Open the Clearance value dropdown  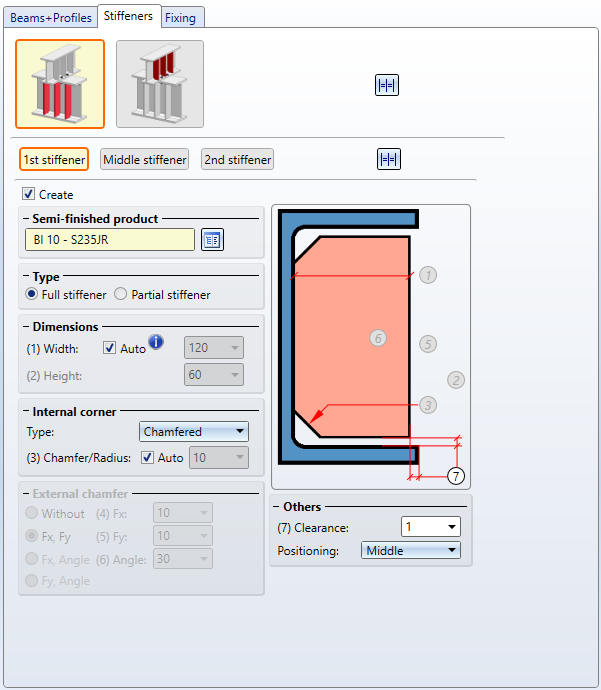(x=431, y=527)
